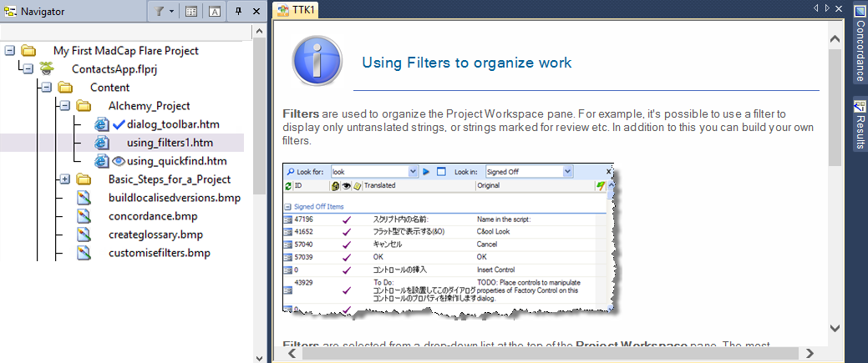Select the Alchemy_Project folder label
The image size is (868, 363).
point(149,106)
